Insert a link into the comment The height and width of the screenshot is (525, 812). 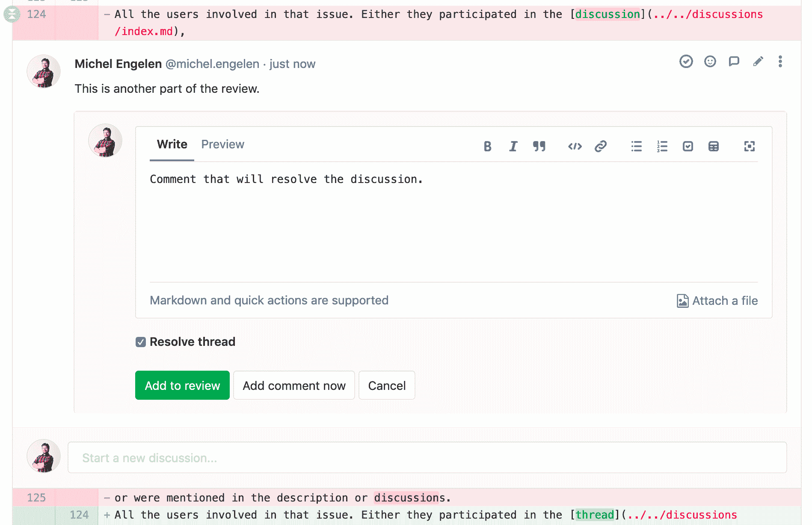tap(601, 146)
